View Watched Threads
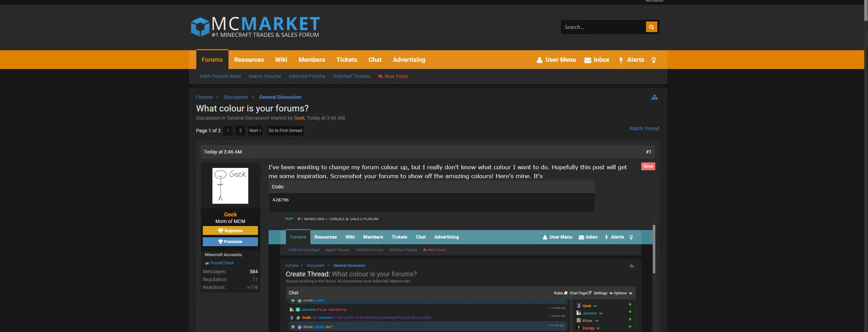The height and width of the screenshot is (332, 868). tap(352, 76)
